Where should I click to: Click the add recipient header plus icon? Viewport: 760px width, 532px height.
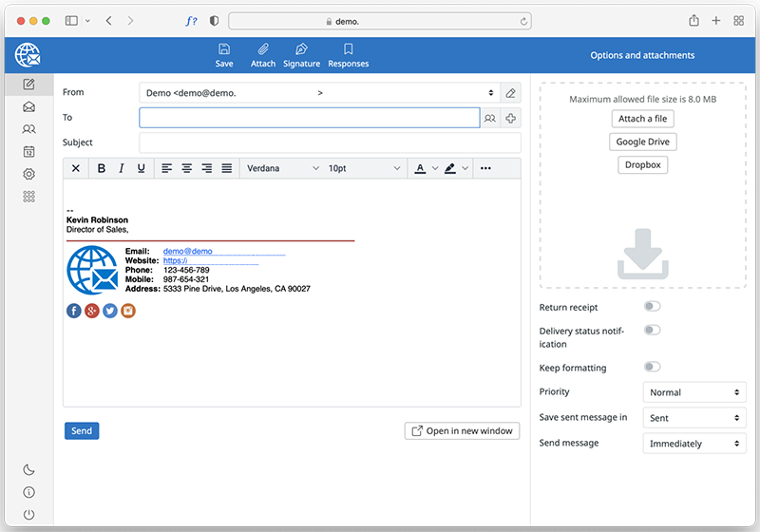coord(511,118)
